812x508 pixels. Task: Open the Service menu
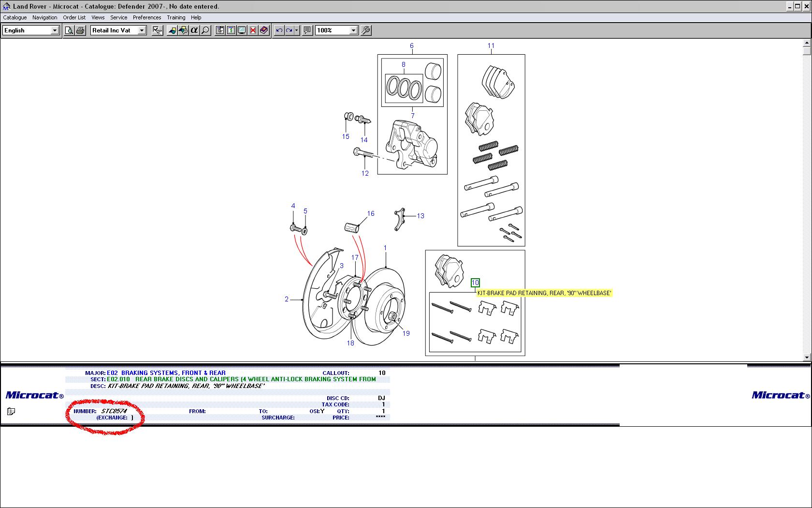click(118, 17)
